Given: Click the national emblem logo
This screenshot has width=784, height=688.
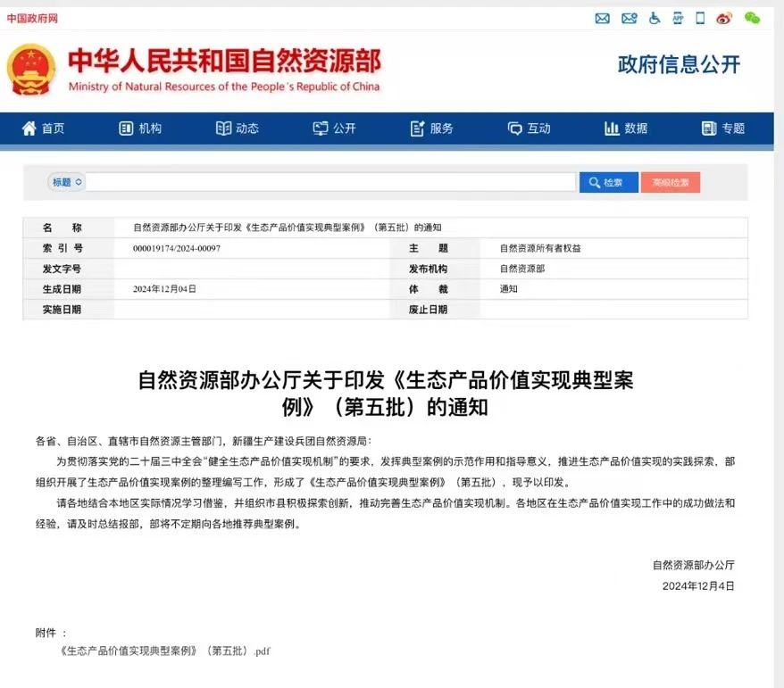Looking at the screenshot, I should click(x=31, y=69).
